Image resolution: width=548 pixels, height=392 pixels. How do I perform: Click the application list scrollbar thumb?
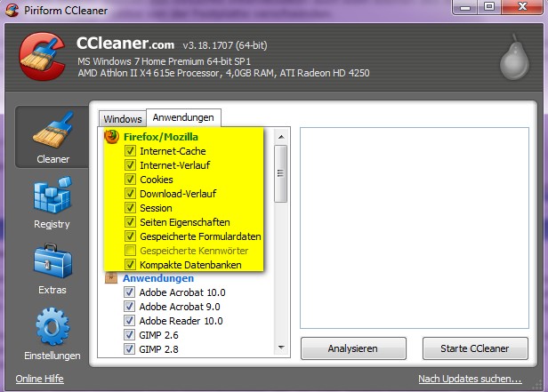click(280, 173)
